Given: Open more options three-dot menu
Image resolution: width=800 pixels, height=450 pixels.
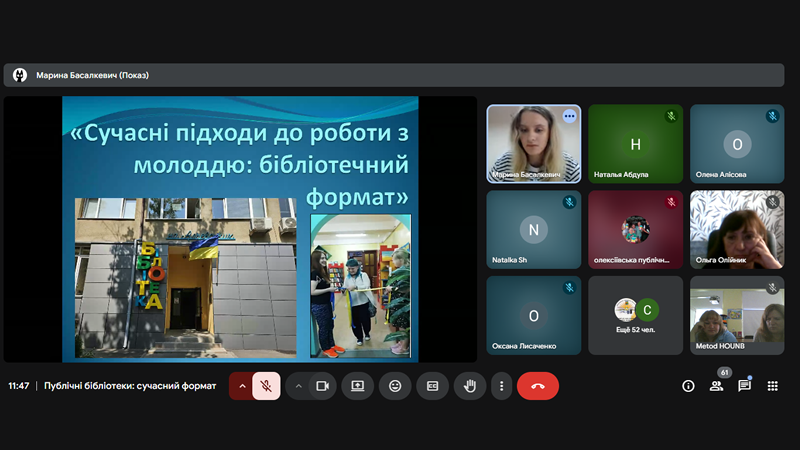Looking at the screenshot, I should tap(502, 386).
